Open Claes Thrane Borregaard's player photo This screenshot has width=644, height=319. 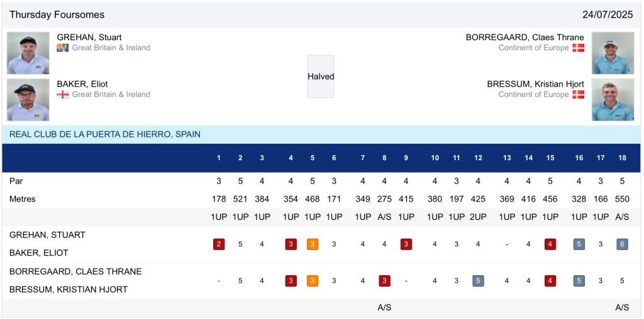613,53
